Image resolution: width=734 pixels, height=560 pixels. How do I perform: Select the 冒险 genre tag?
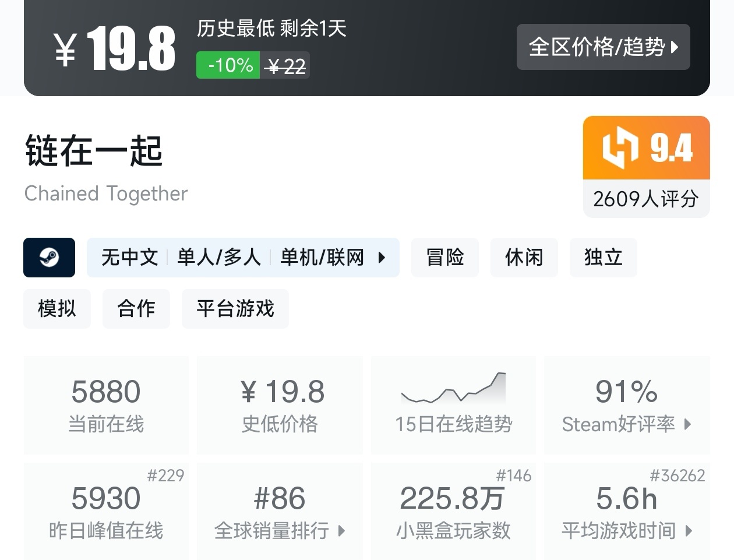click(444, 258)
